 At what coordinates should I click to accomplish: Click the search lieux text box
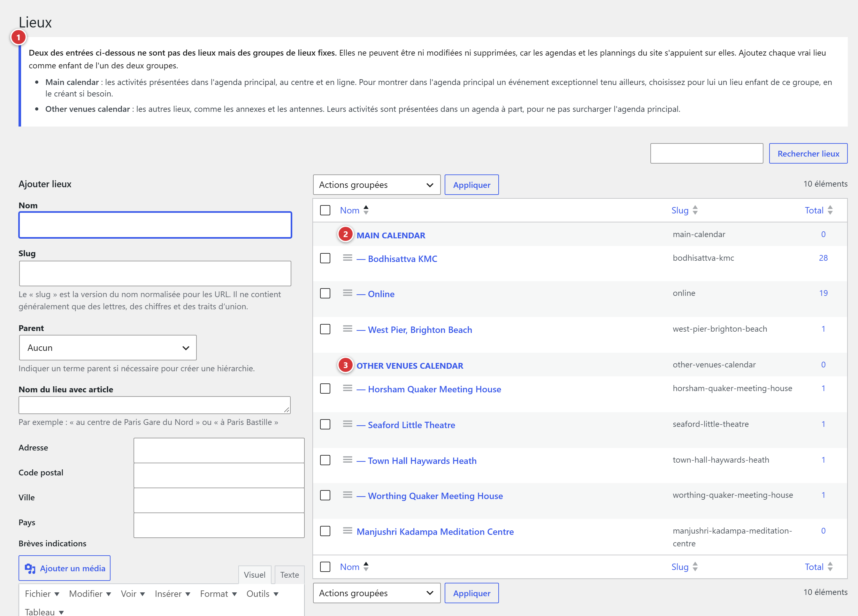click(707, 153)
